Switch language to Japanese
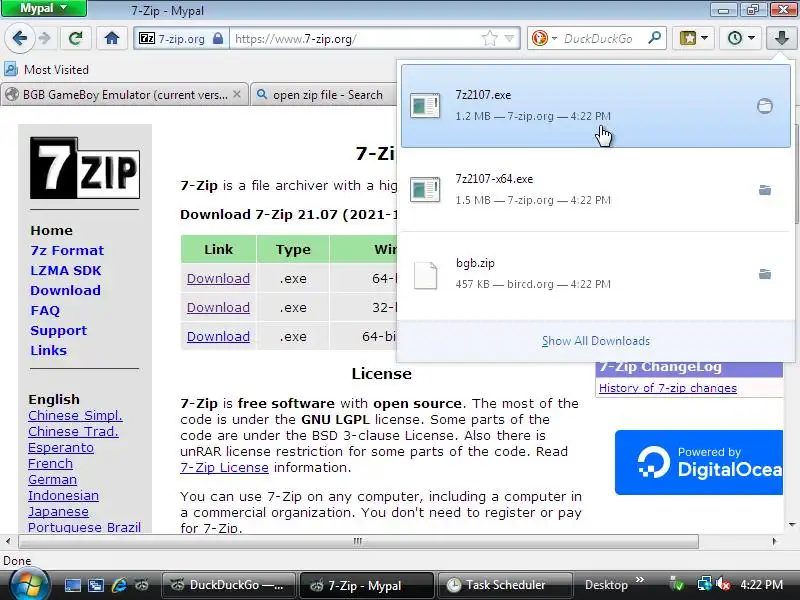 [x=58, y=511]
